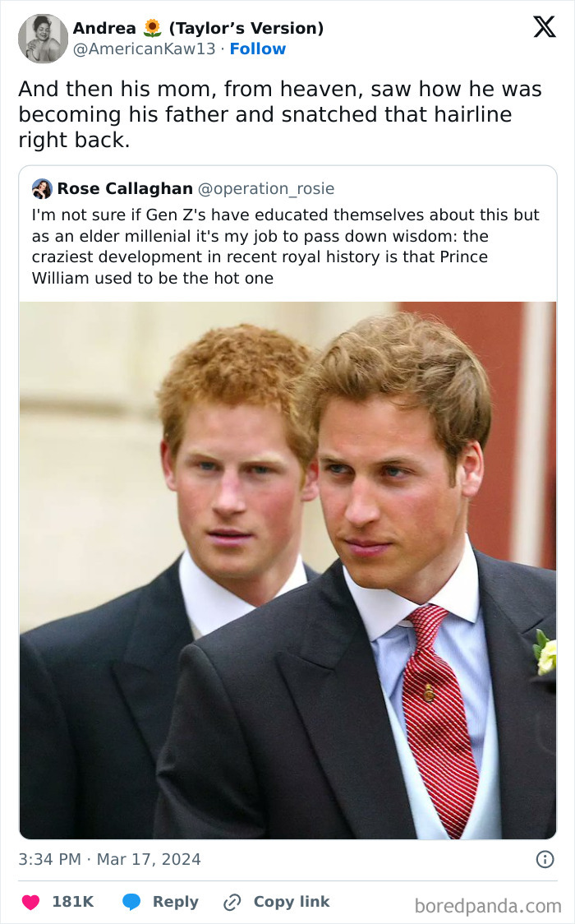Screen dimensions: 575x924
Task: Follow the @AmericanKaw13 account
Action: (258, 49)
